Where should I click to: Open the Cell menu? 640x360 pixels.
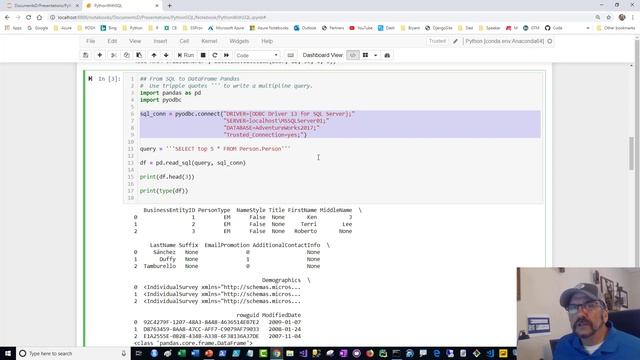click(184, 41)
